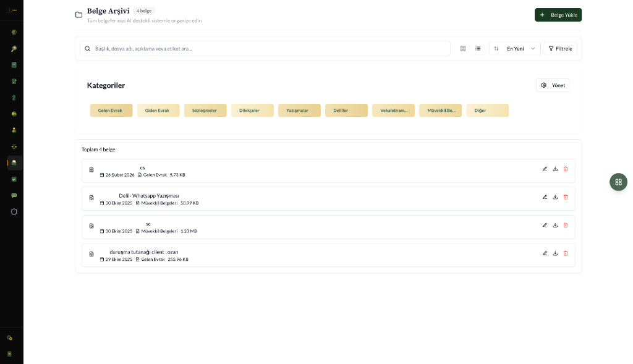The image size is (633, 364).
Task: Open the magnifier search sidebar icon
Action: click(x=14, y=49)
